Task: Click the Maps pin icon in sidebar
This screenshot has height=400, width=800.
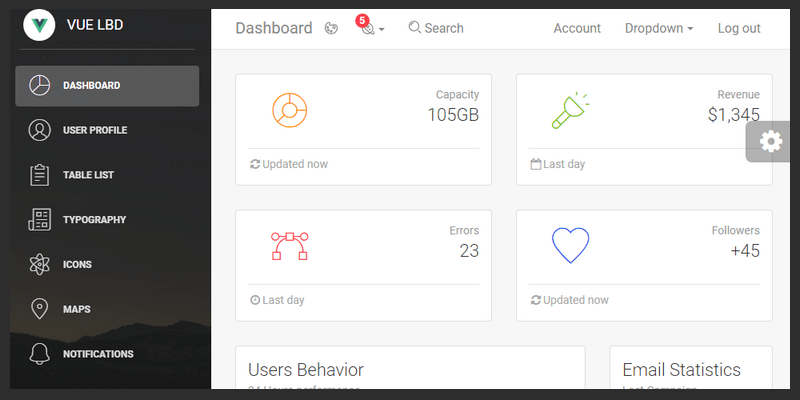Action: (40, 309)
